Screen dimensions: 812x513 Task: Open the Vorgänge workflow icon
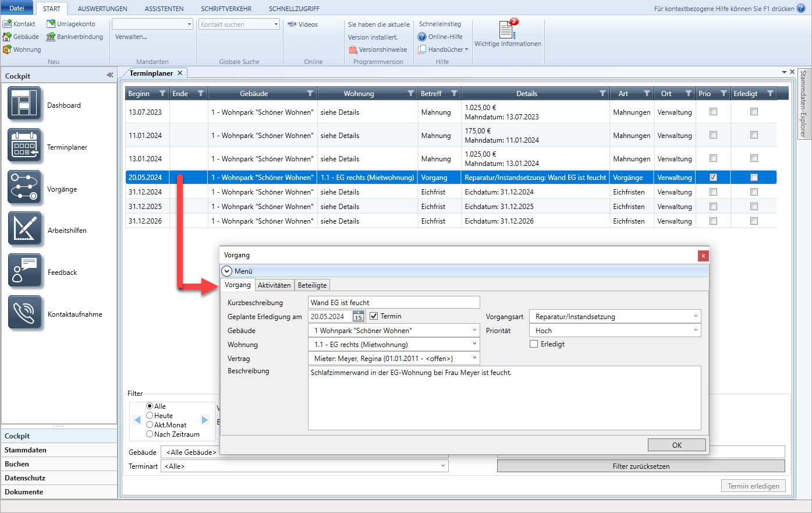24,187
